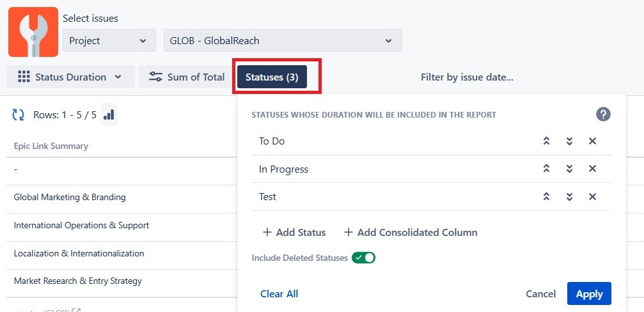The image size is (644, 312).
Task: Open the Project type dropdown
Action: pyautogui.click(x=109, y=40)
